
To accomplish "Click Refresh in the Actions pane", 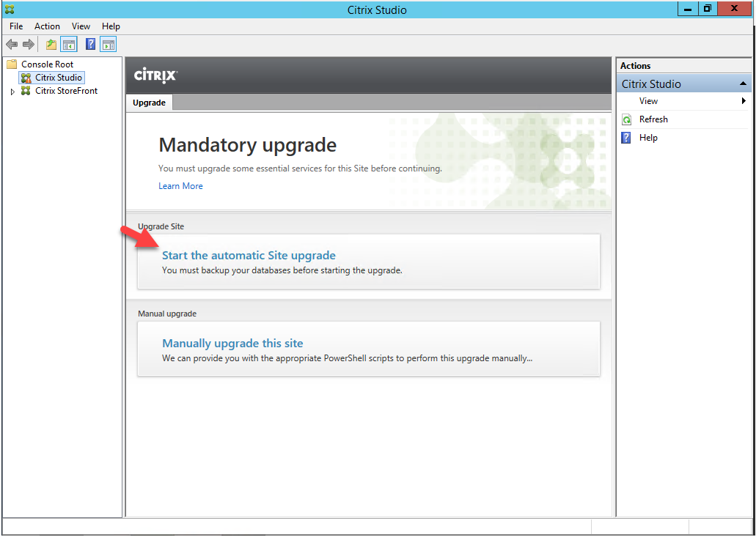I will tap(653, 119).
